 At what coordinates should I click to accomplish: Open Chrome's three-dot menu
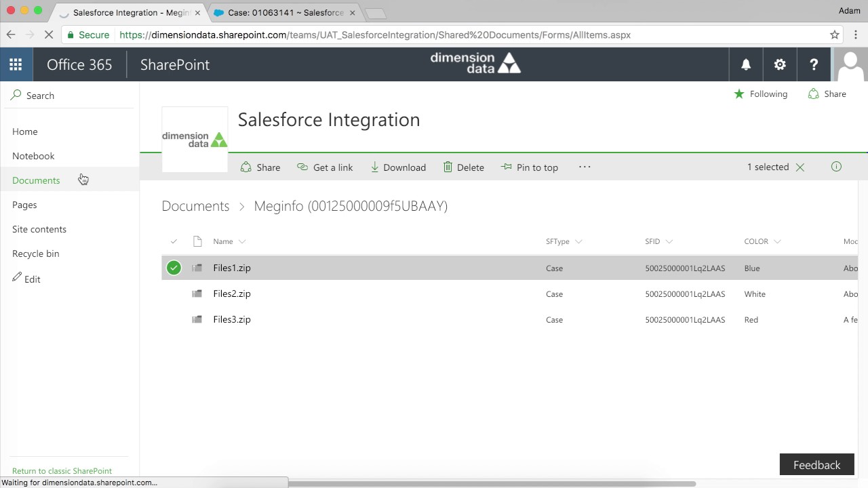click(x=856, y=35)
